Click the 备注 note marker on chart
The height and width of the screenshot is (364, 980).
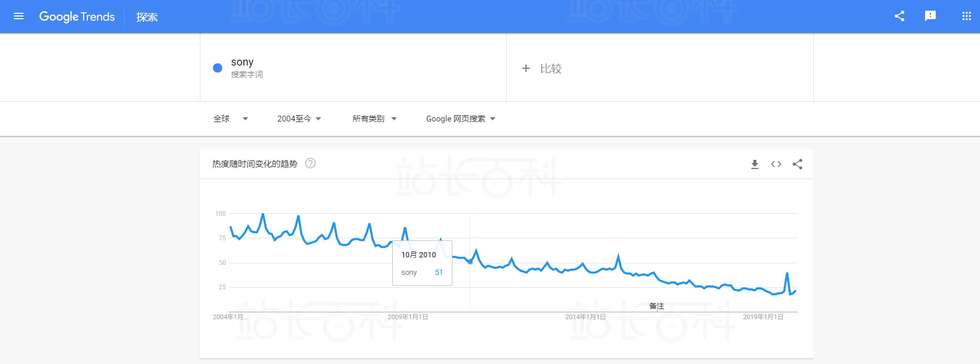[657, 306]
